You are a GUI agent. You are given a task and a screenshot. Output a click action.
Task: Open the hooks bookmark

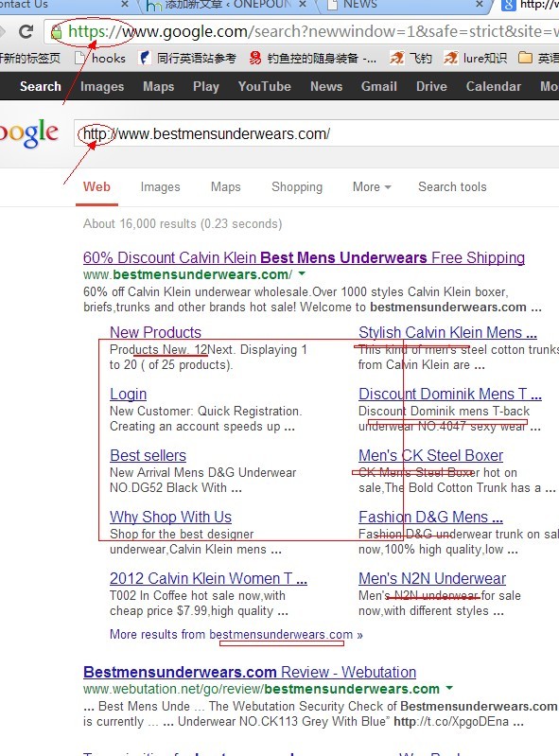(x=100, y=59)
